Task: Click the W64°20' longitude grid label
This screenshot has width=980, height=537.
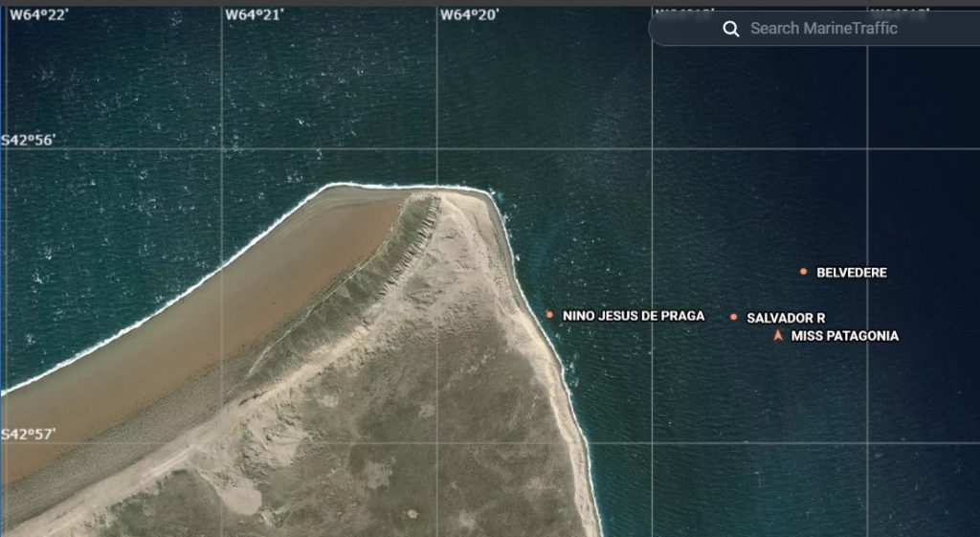Action: [x=469, y=14]
